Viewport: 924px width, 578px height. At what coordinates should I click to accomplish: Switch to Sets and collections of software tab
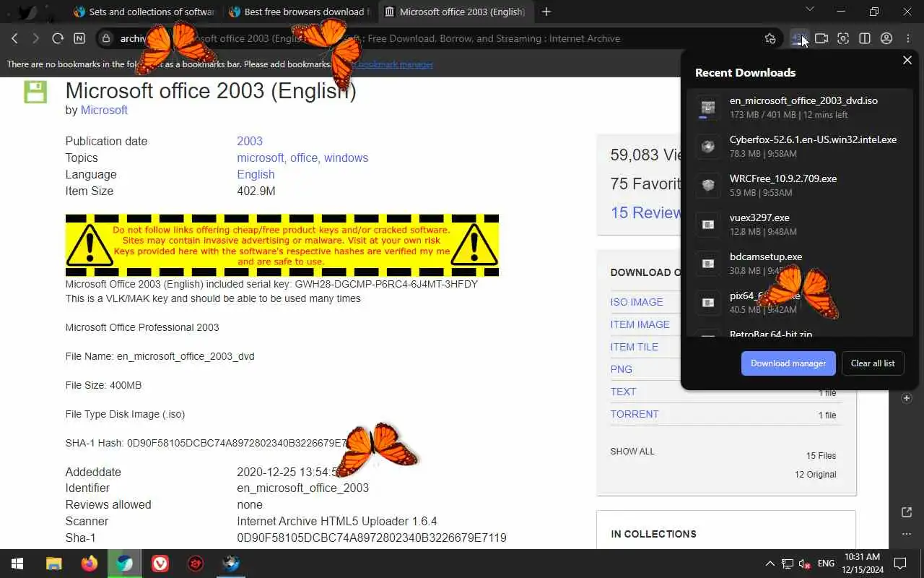click(144, 12)
